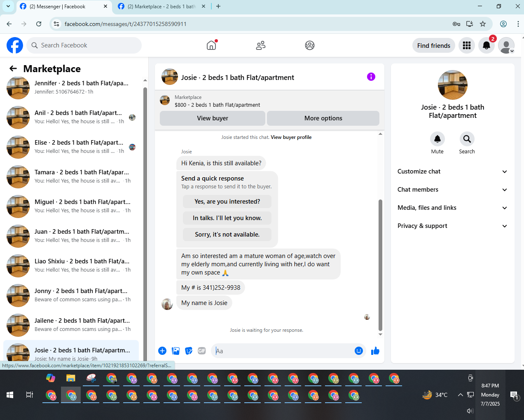Send quick response Sorry, it's not available.
The width and height of the screenshot is (524, 420).
click(227, 235)
